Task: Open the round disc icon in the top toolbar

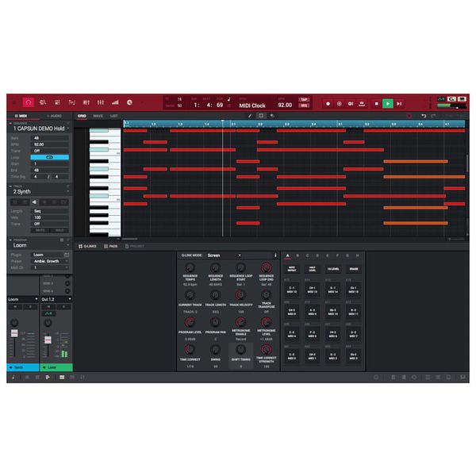Action: [129, 102]
